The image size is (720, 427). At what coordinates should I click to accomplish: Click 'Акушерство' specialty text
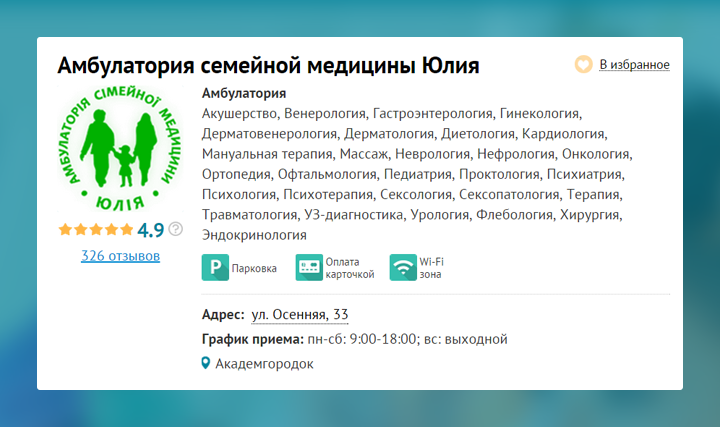tap(239, 113)
